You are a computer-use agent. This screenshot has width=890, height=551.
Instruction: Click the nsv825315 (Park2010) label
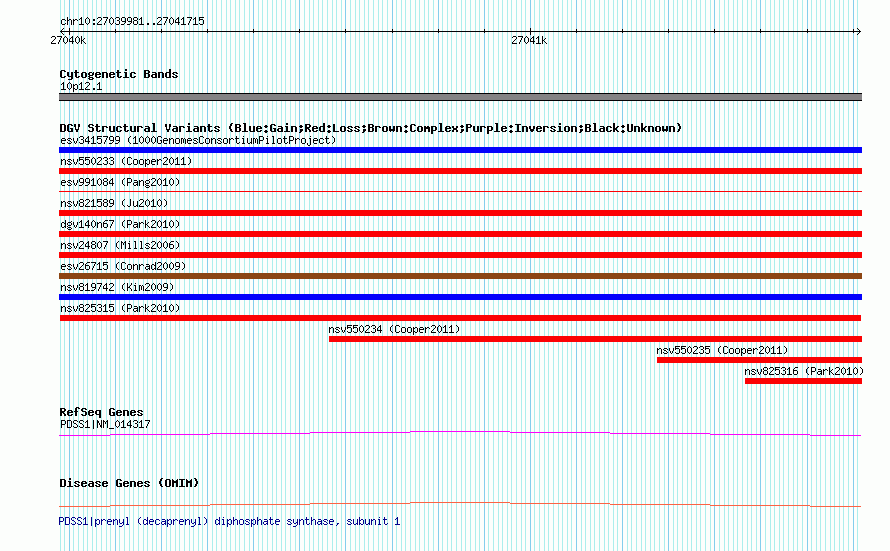pyautogui.click(x=120, y=308)
